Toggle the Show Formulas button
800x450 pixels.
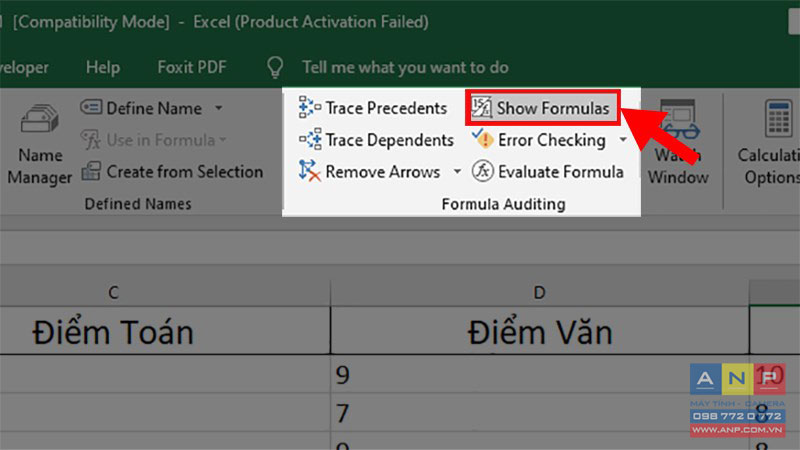pyautogui.click(x=542, y=108)
